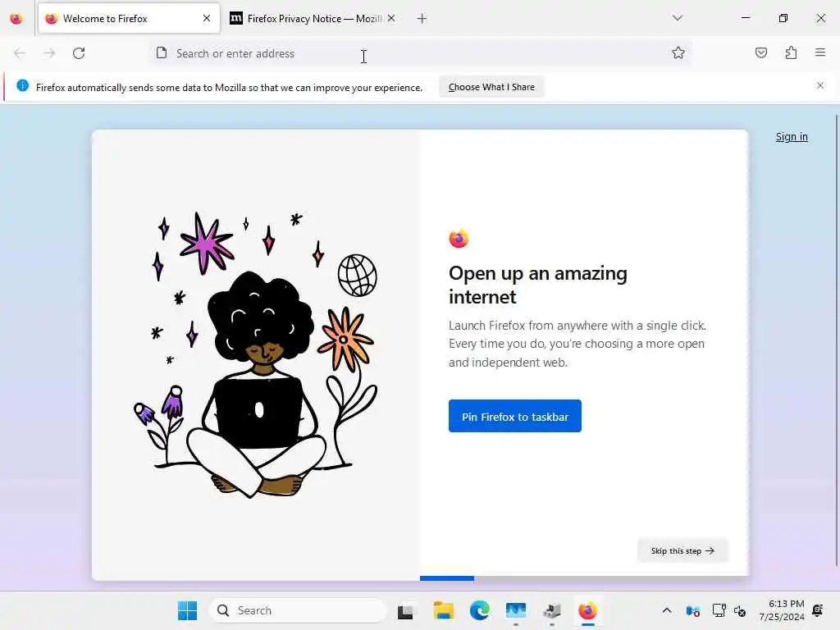Screen dimensions: 840x630
Task: Click the page icon in address bar
Action: (162, 53)
